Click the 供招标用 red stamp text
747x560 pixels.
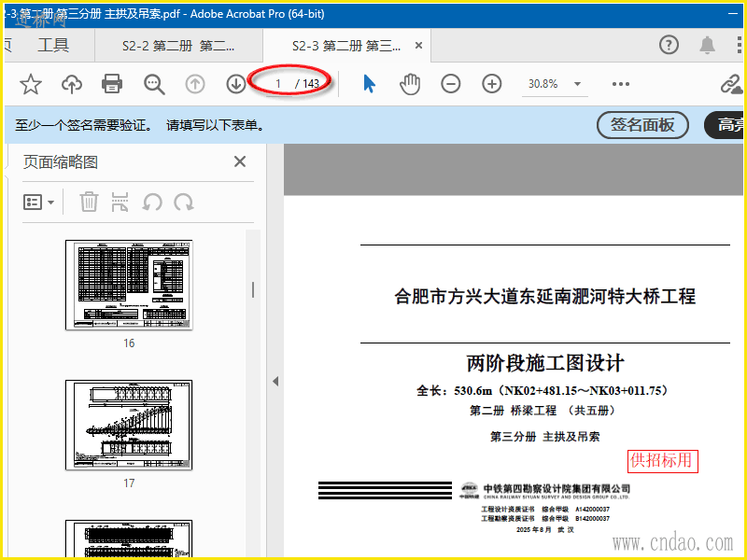(663, 461)
